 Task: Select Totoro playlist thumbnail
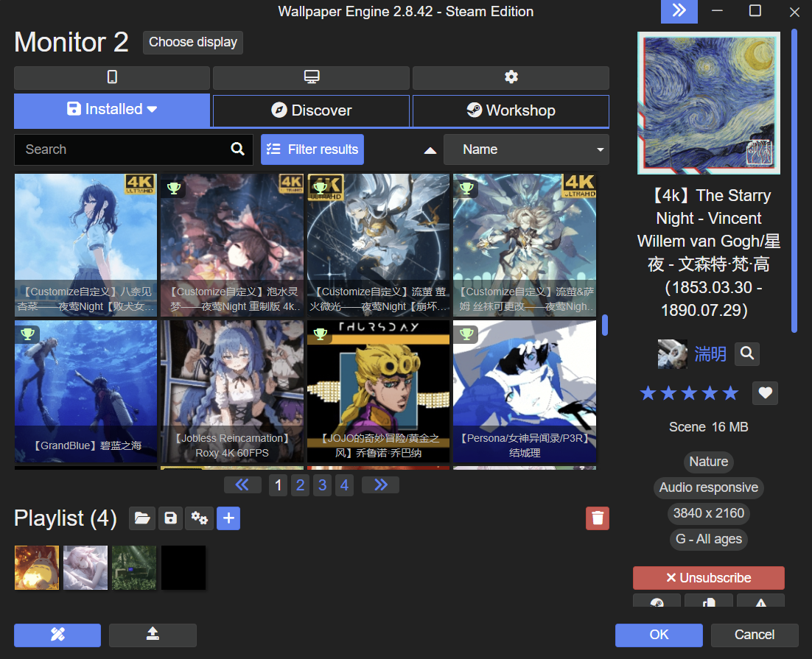37,568
